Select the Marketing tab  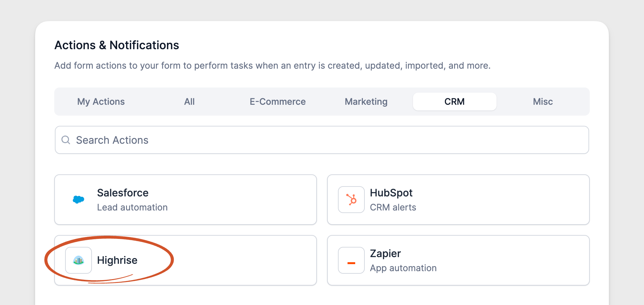coord(366,102)
